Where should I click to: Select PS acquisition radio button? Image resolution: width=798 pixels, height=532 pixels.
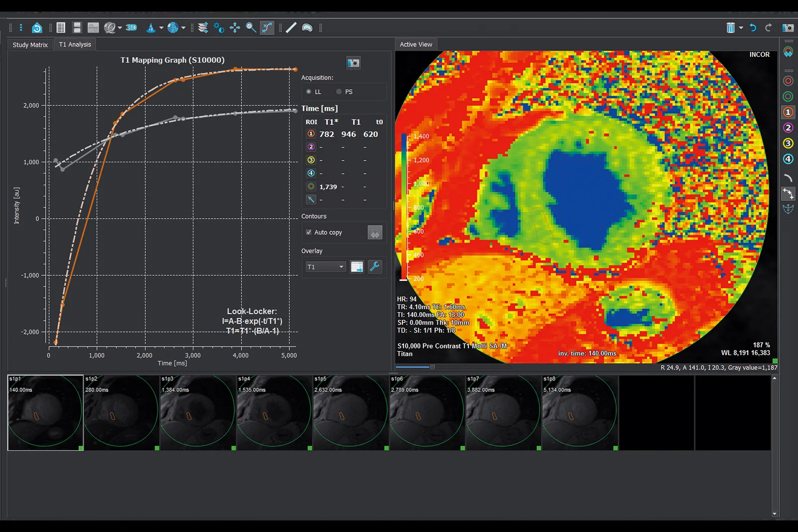[339, 92]
